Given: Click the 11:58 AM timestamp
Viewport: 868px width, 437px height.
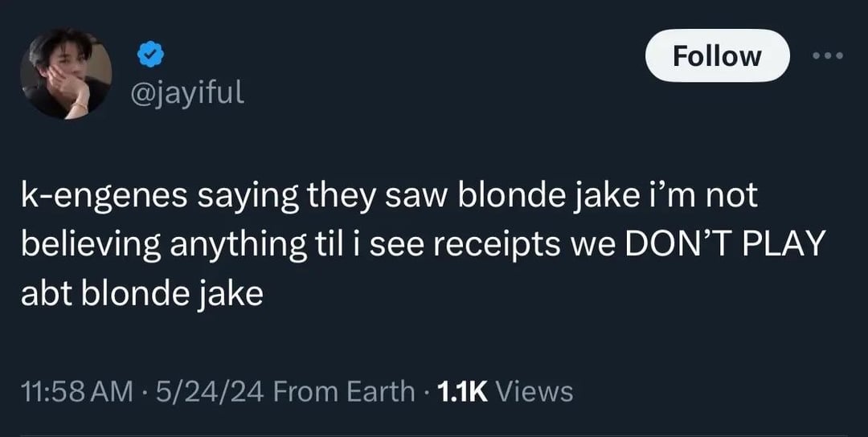Looking at the screenshot, I should tap(77, 392).
